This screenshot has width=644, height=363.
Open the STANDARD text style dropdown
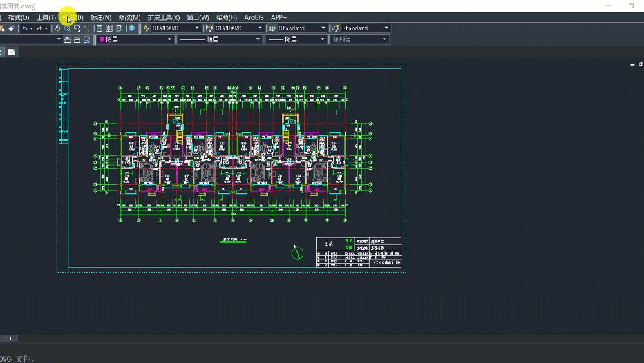click(197, 28)
